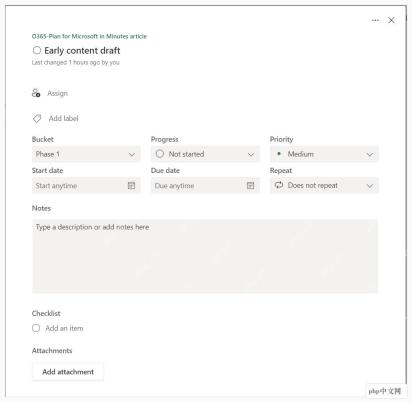Close the task details dialog

click(391, 20)
